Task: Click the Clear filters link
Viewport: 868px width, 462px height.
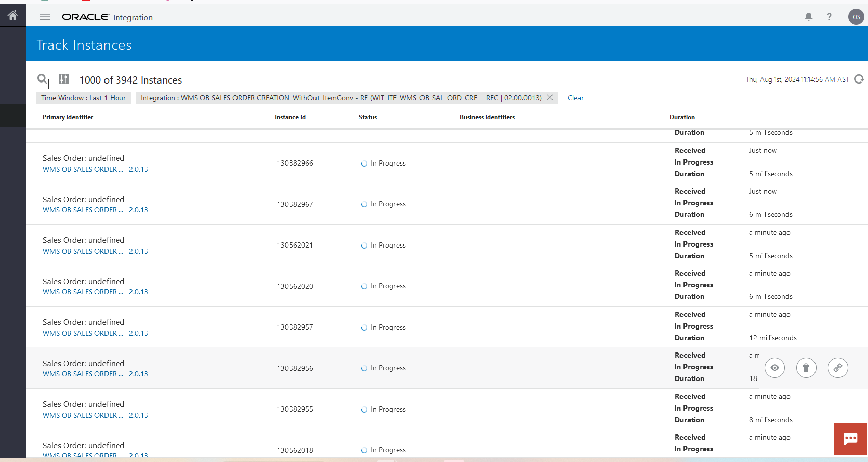Action: pos(575,98)
